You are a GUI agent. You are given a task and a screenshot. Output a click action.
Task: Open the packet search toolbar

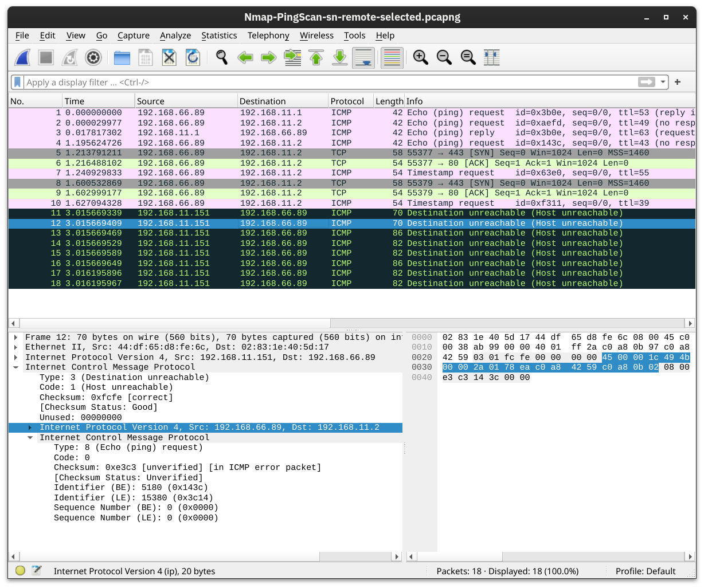click(221, 57)
